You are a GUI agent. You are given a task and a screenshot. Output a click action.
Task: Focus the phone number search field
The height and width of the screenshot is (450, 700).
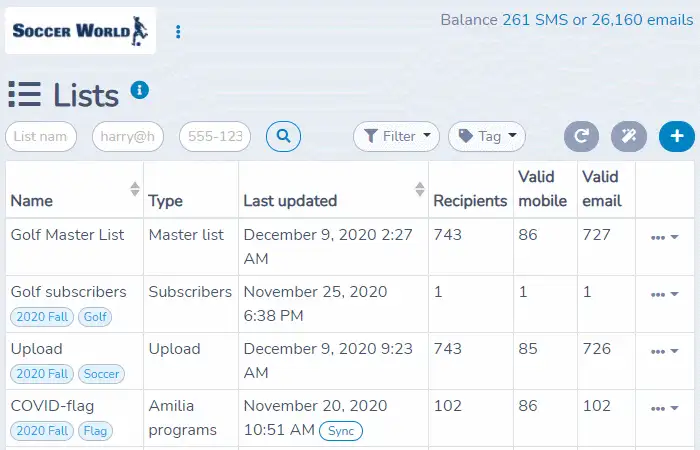[215, 136]
